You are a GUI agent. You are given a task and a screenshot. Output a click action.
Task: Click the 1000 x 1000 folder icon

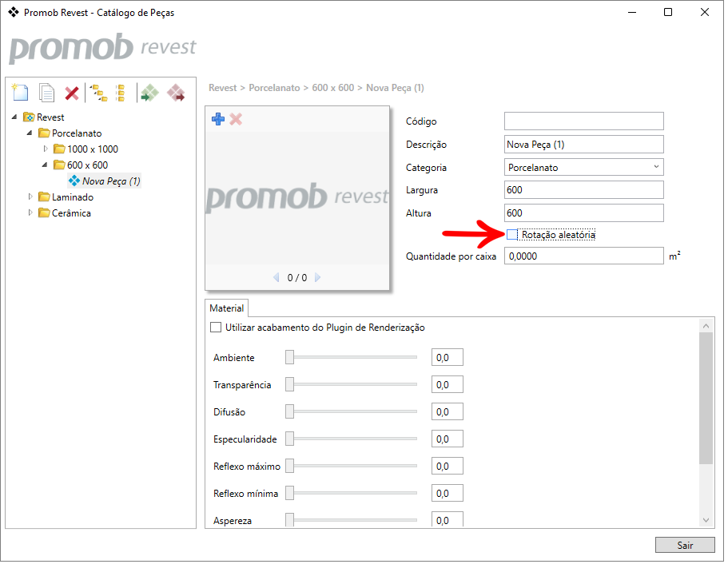pos(59,149)
